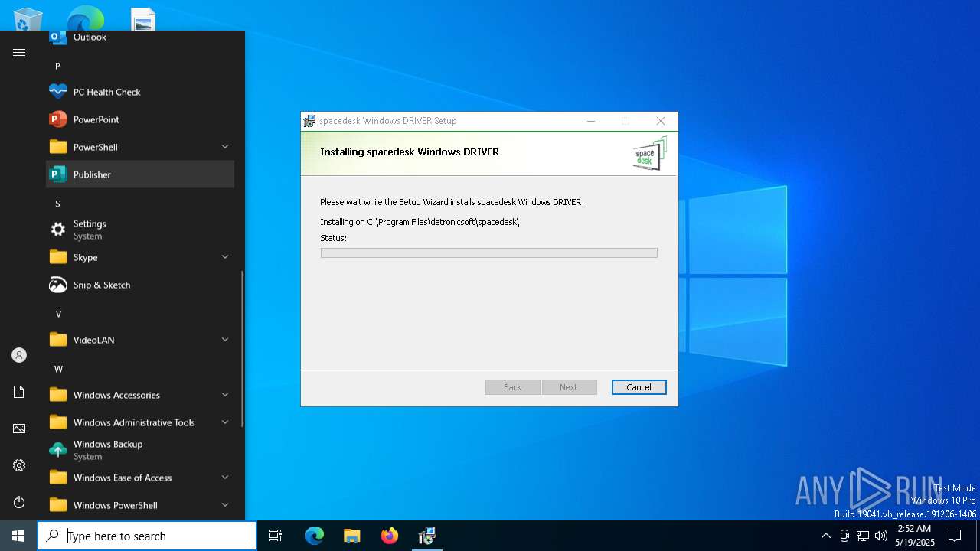The image size is (980, 551).
Task: Click the Recycle Bin desktop icon
Action: point(28,18)
